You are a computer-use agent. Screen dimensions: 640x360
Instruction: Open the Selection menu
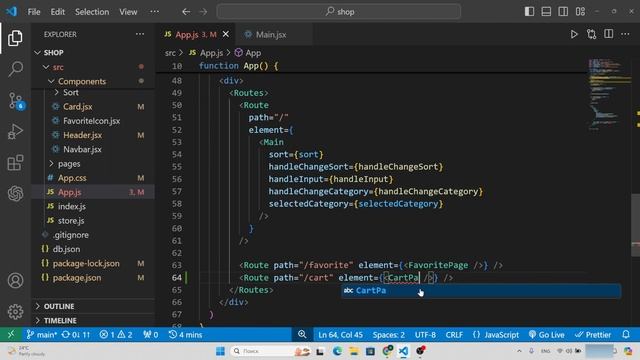pyautogui.click(x=92, y=12)
